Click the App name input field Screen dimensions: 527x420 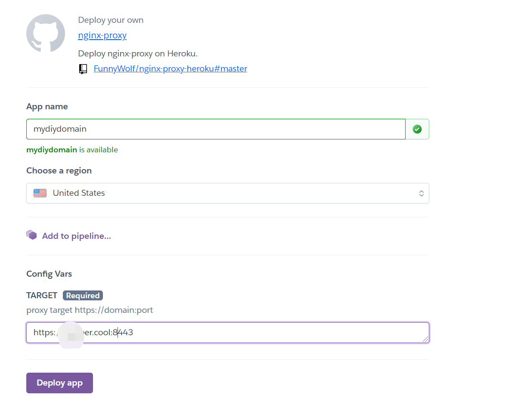click(x=216, y=129)
